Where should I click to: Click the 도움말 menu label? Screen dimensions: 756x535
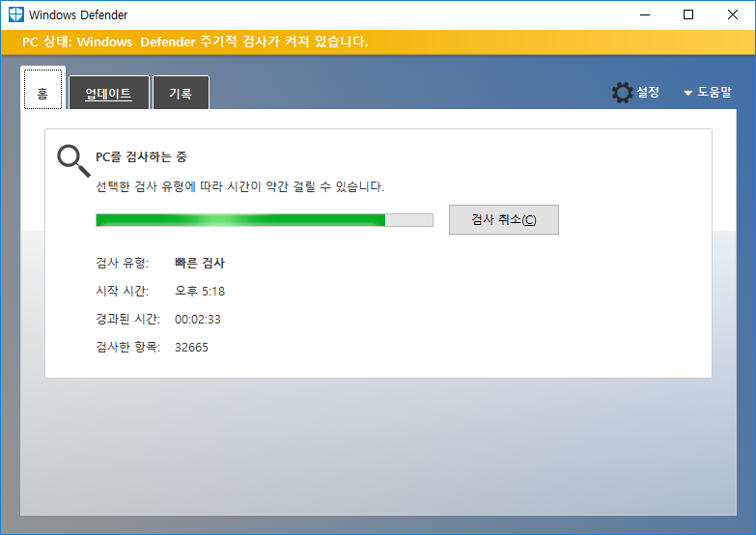click(714, 92)
